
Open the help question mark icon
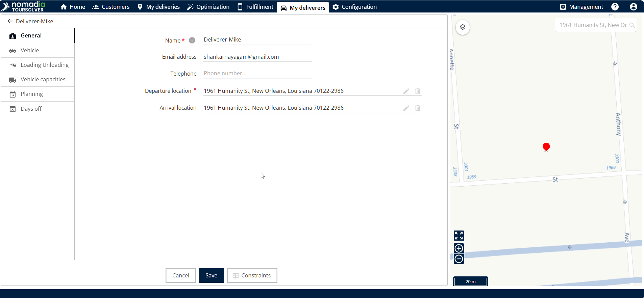(615, 7)
